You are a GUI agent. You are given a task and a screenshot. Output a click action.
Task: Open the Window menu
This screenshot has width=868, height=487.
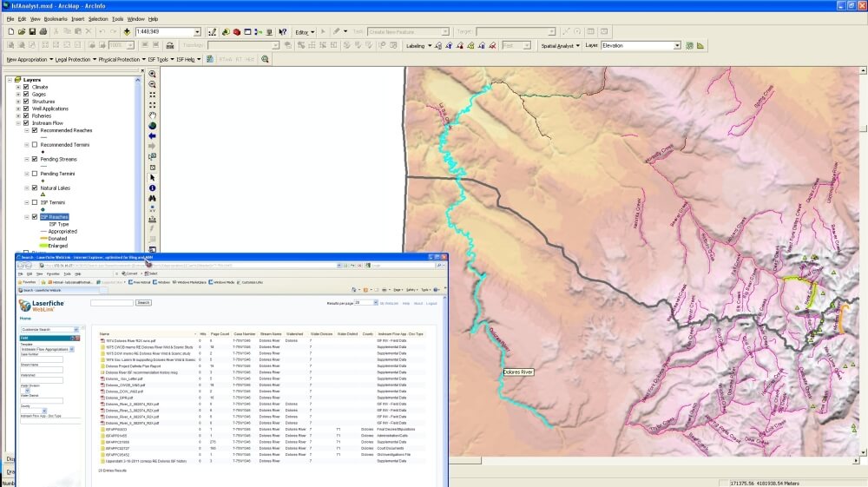click(135, 19)
